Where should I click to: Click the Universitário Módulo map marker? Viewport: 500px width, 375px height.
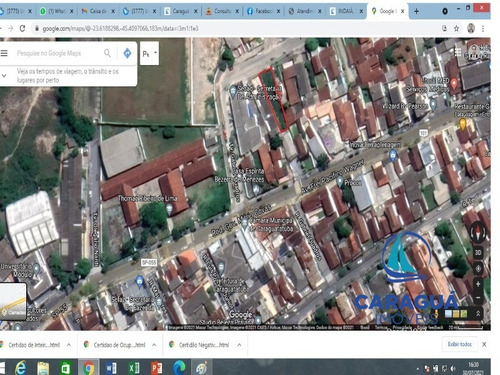coord(37,269)
